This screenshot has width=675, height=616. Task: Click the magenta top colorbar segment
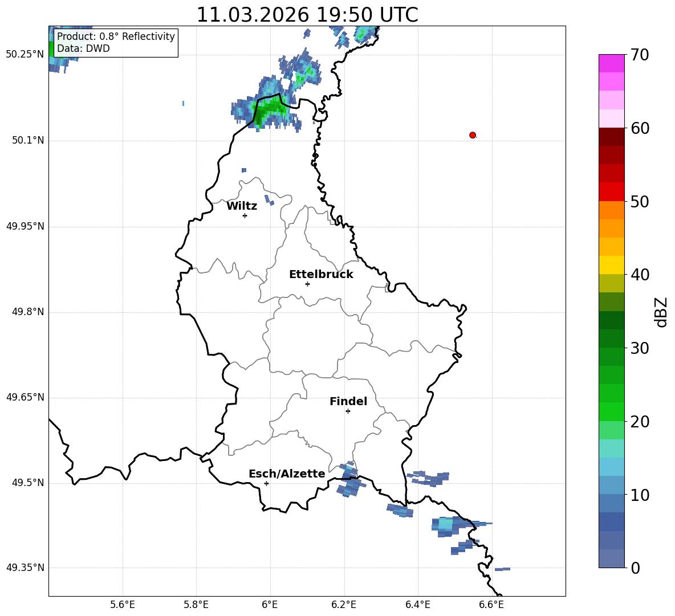[611, 63]
